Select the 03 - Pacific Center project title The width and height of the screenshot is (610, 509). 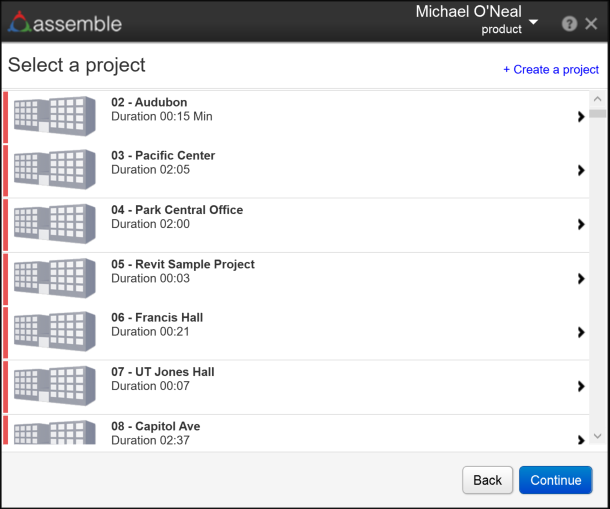pos(163,156)
